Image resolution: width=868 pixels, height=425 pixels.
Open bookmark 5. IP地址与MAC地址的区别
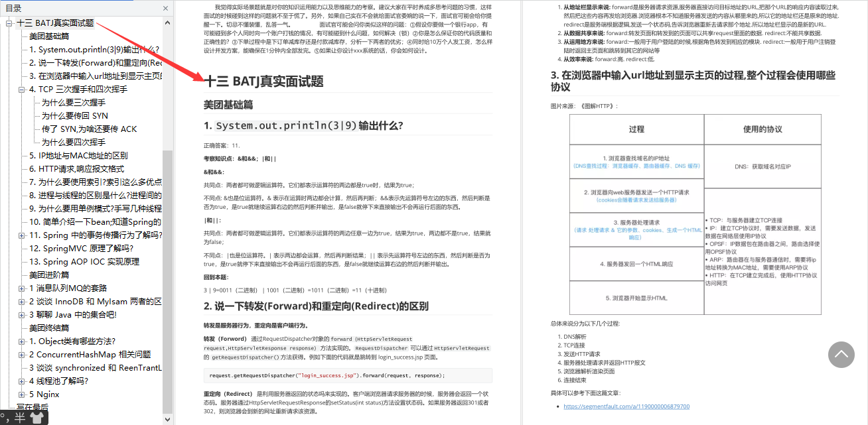click(x=78, y=156)
